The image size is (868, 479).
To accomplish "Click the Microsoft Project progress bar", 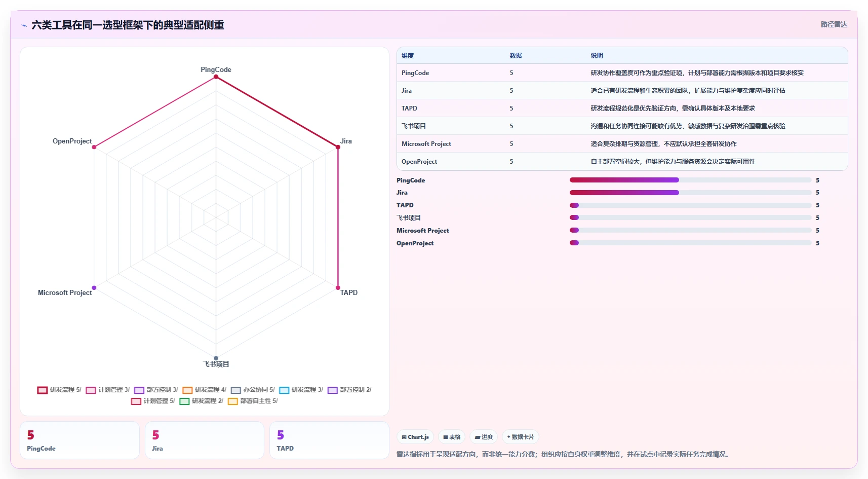I will tap(690, 230).
